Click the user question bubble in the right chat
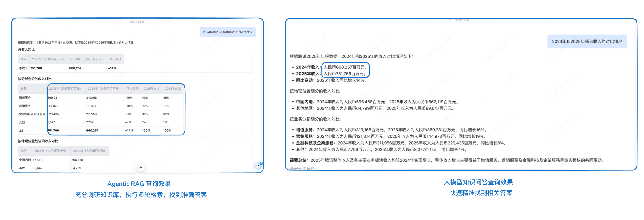This screenshot has width=644, height=220. click(587, 41)
